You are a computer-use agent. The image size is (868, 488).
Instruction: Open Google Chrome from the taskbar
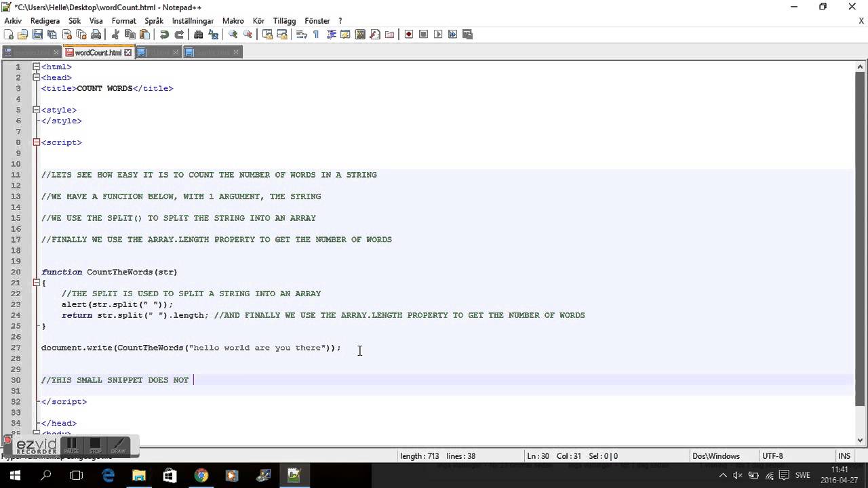[201, 475]
